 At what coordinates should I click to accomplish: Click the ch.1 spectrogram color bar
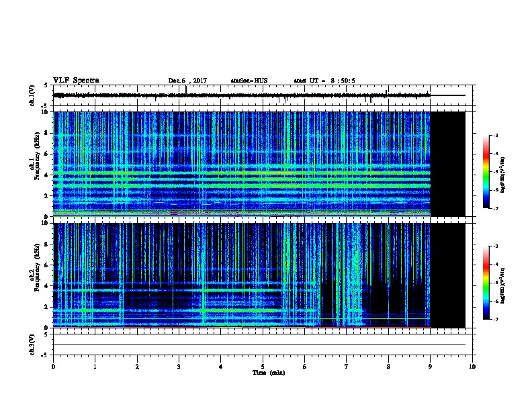click(486, 172)
